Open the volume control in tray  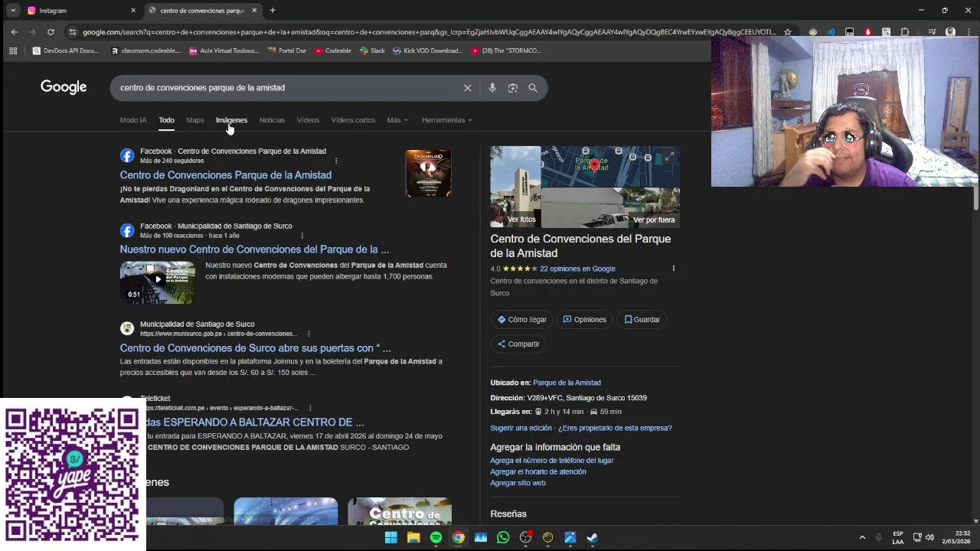point(930,537)
